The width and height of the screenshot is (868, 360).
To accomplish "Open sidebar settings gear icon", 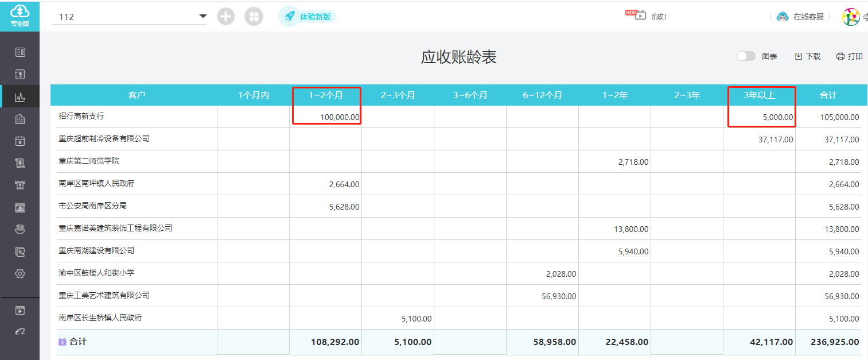I will tap(20, 273).
